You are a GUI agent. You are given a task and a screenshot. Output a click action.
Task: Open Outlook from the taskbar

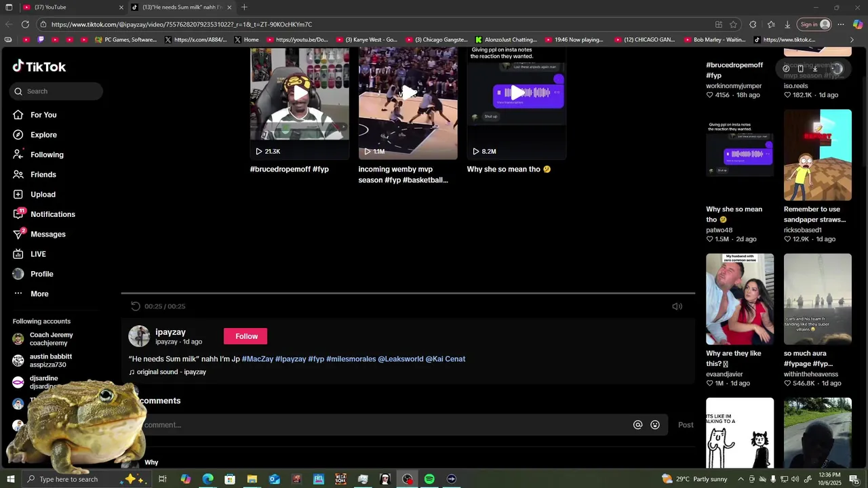274,479
